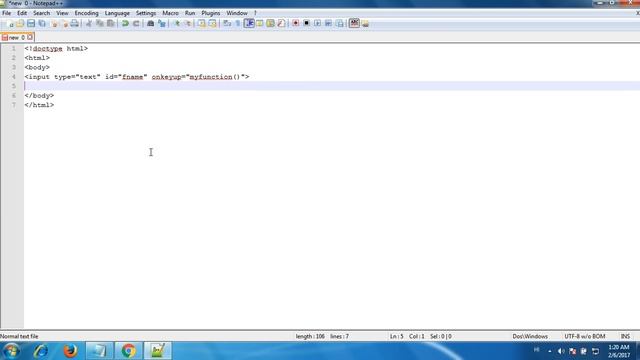Cut selection with the scissors icon
This screenshot has height=360, width=640.
coord(89,24)
